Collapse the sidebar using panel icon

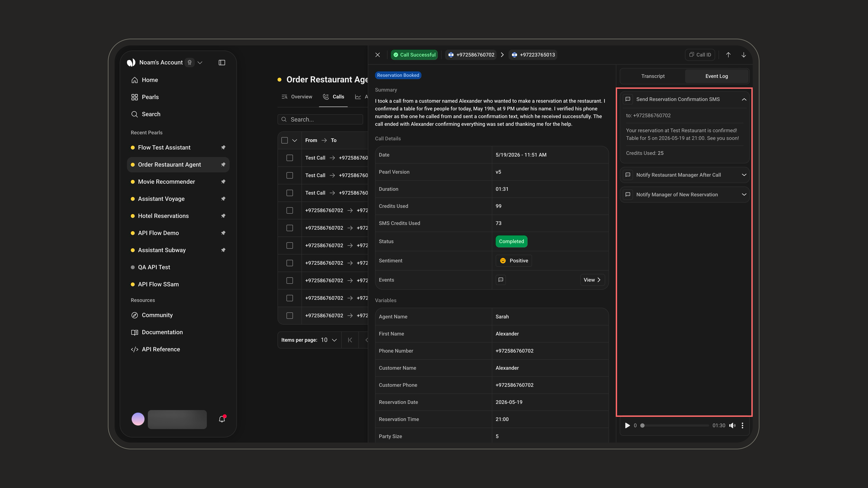[222, 62]
